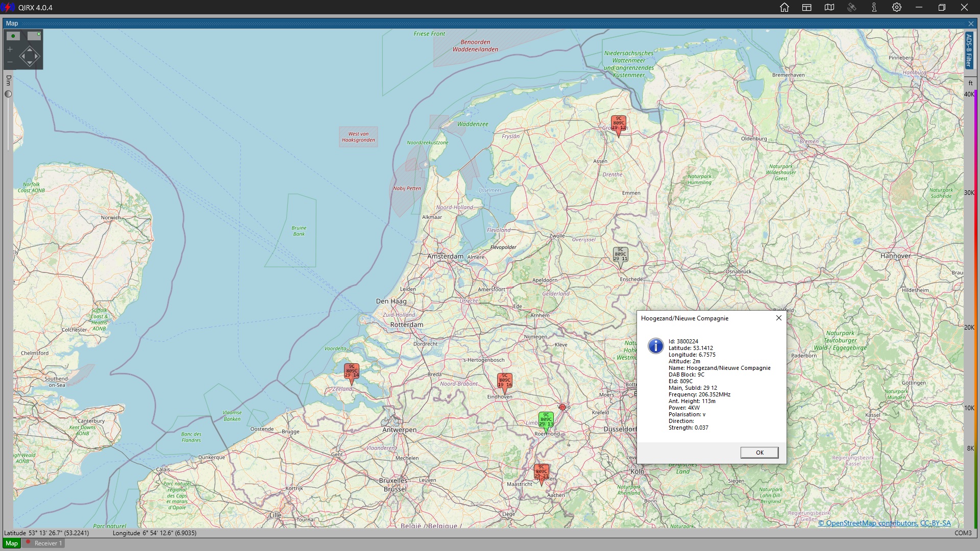Open the Home view icon

[x=785, y=8]
